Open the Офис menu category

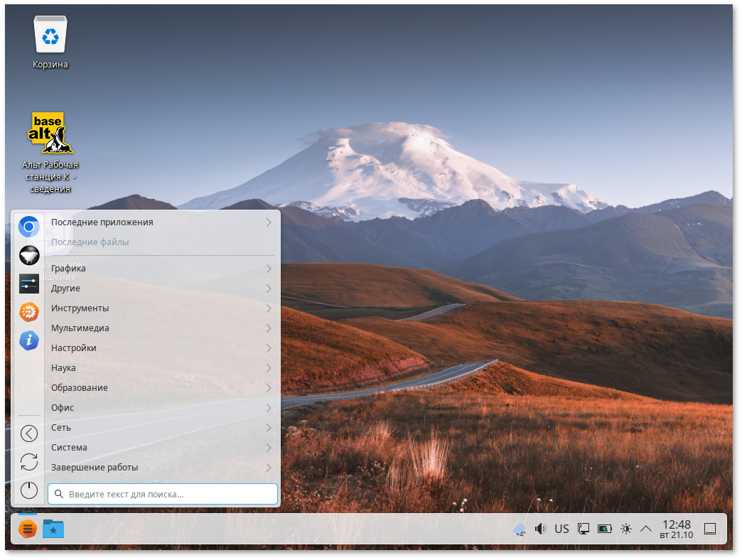(63, 408)
